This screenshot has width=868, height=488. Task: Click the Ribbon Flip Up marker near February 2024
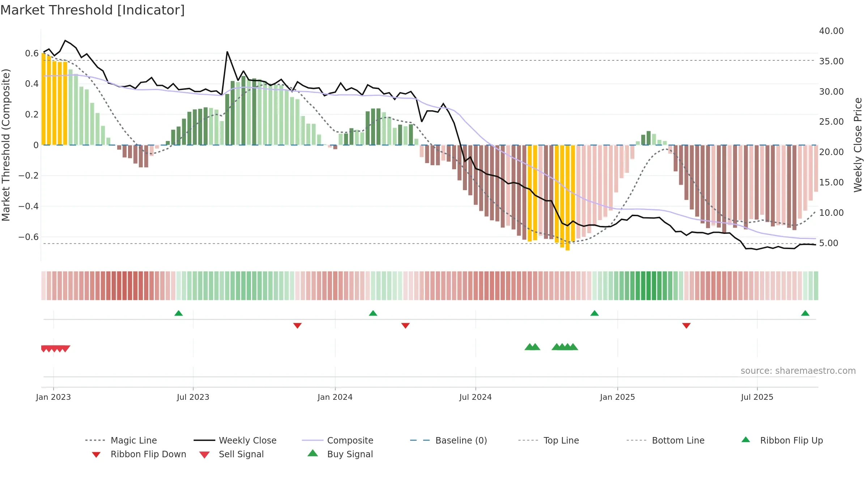coord(373,313)
